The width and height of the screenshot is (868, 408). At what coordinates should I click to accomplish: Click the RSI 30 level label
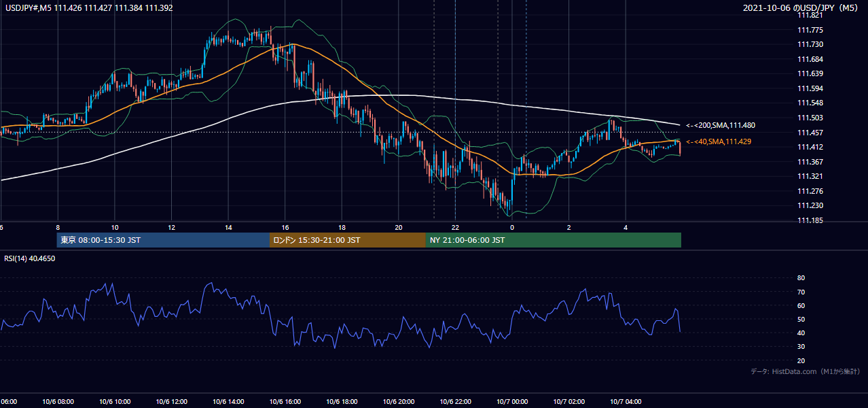(801, 347)
